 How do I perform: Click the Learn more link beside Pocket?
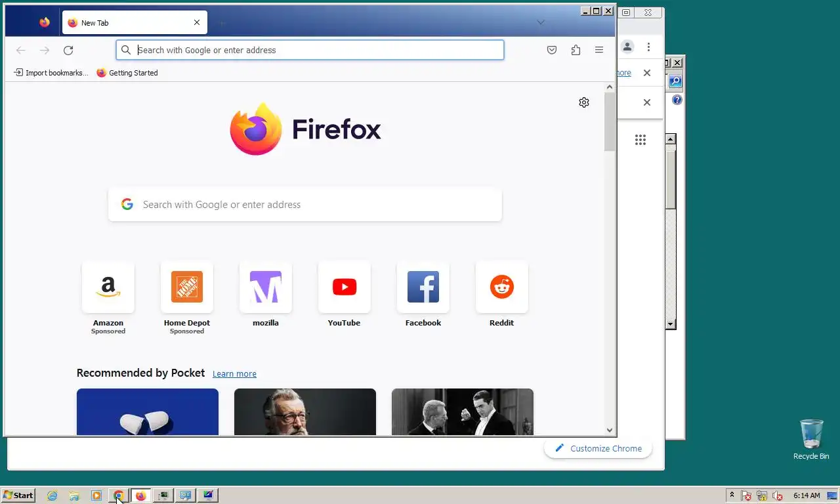[x=234, y=374]
